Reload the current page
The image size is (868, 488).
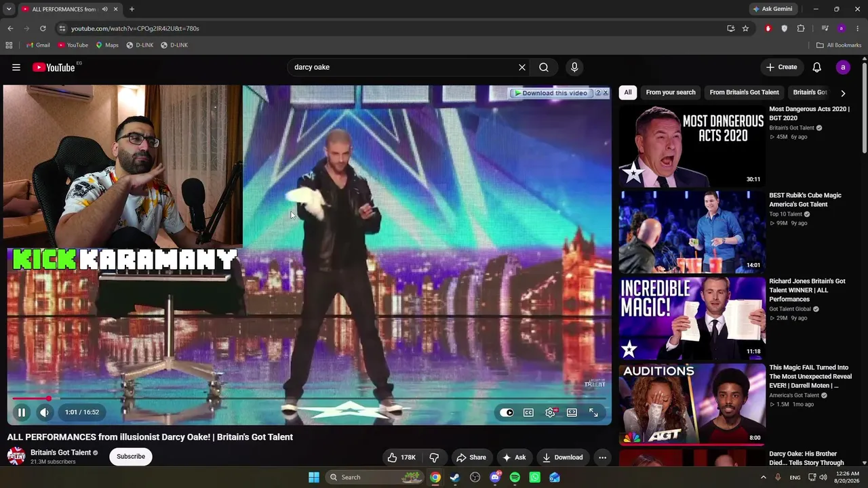pos(43,28)
